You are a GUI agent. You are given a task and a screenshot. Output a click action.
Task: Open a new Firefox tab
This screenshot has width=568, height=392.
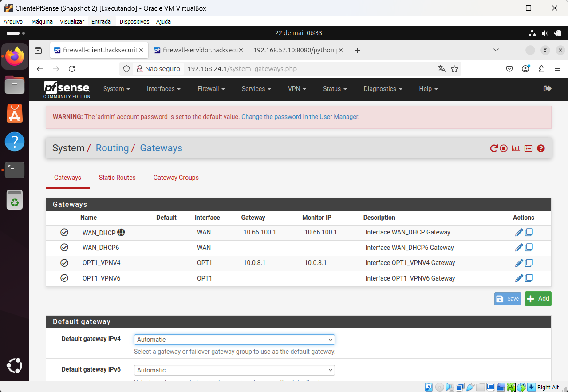pyautogui.click(x=357, y=50)
